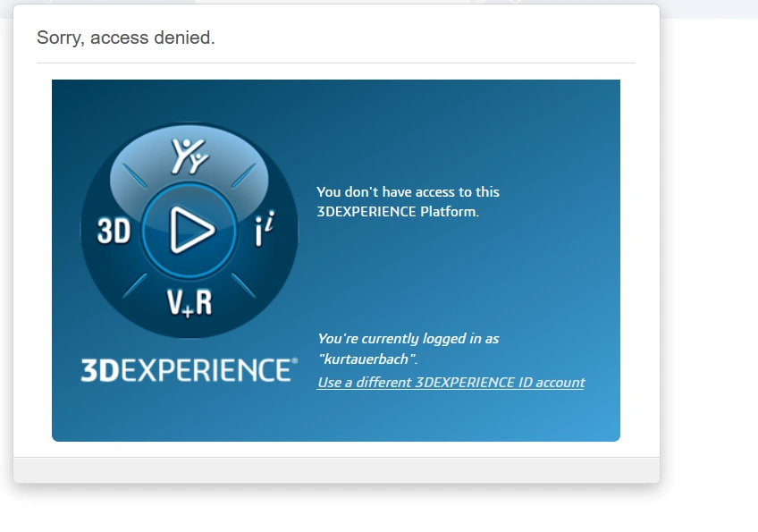
Task: Click the 'Use a different 3DEXPERIENCE ID account' link
Action: click(451, 383)
